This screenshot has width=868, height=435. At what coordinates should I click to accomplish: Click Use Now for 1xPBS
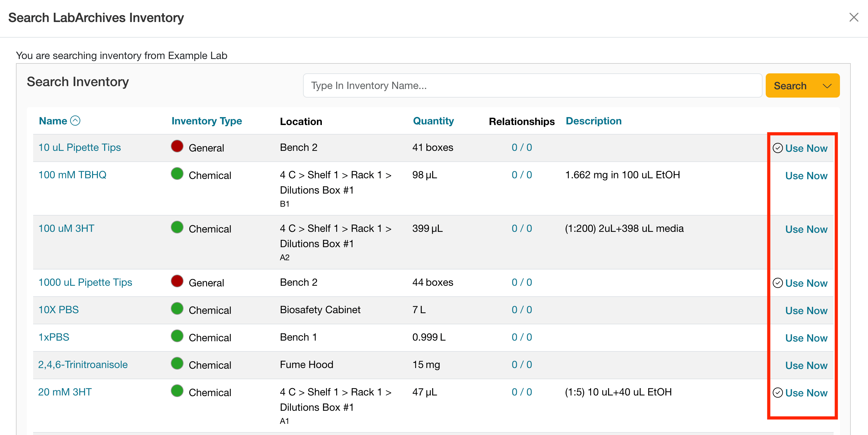[x=806, y=338]
